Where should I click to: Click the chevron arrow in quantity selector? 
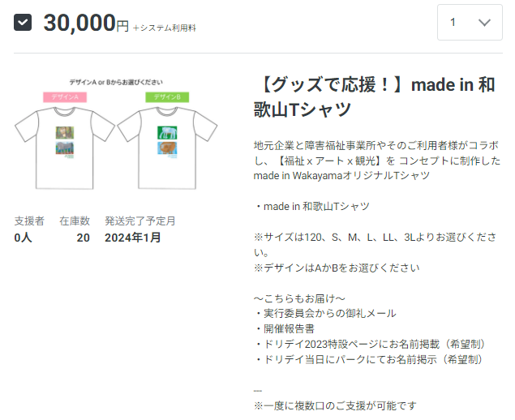pos(485,23)
